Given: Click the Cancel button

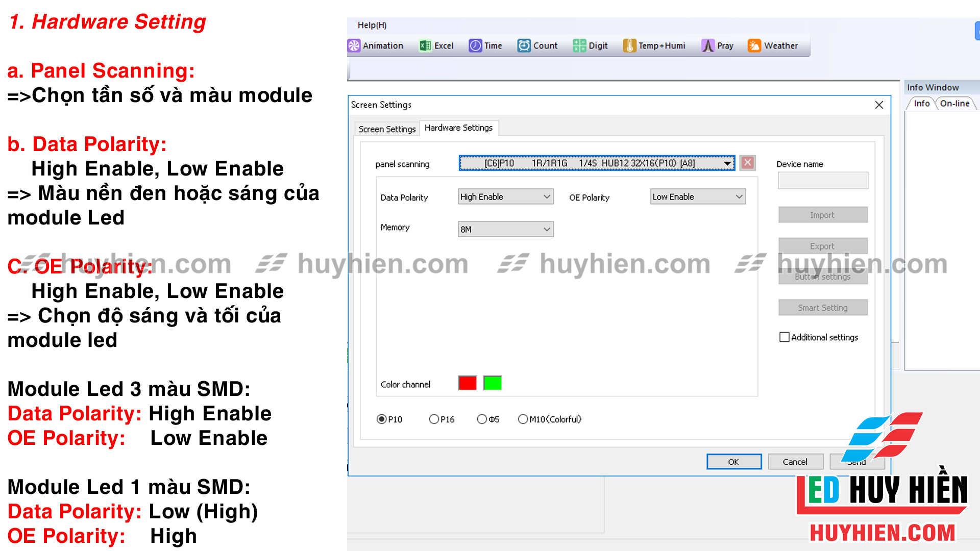Looking at the screenshot, I should [x=795, y=462].
